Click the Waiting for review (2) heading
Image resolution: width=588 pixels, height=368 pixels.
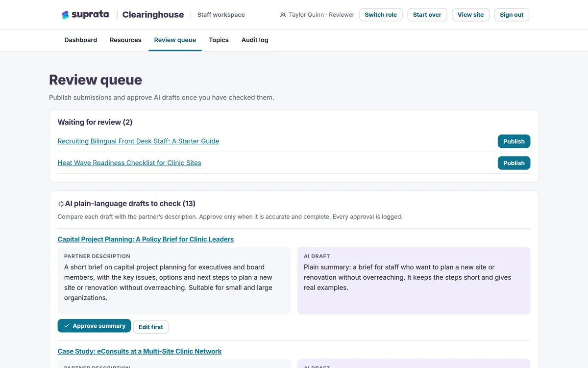coord(95,122)
